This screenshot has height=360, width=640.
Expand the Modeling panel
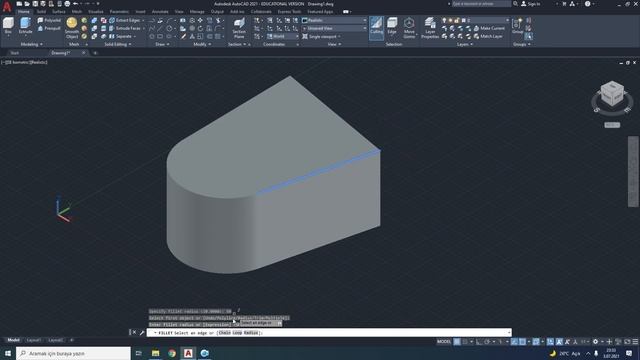coord(31,44)
